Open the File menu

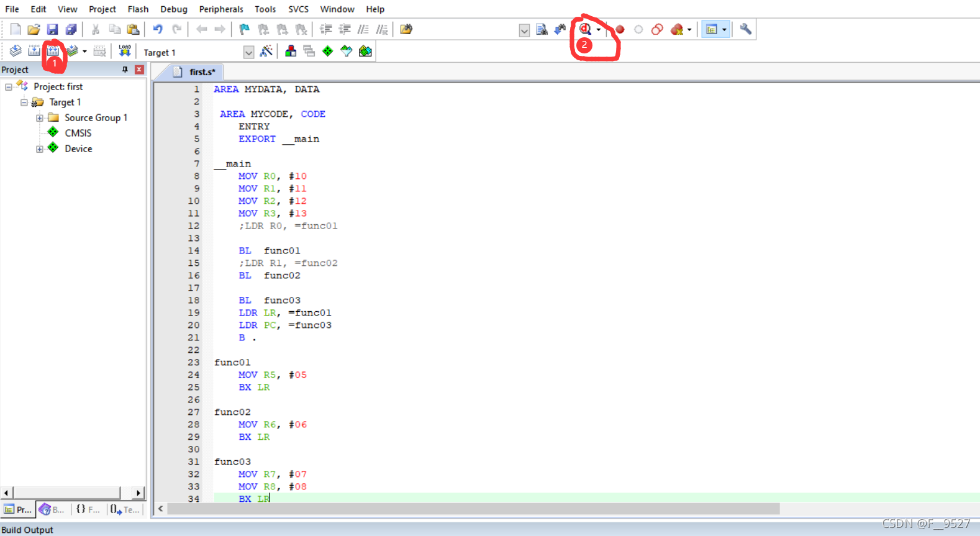coord(12,9)
